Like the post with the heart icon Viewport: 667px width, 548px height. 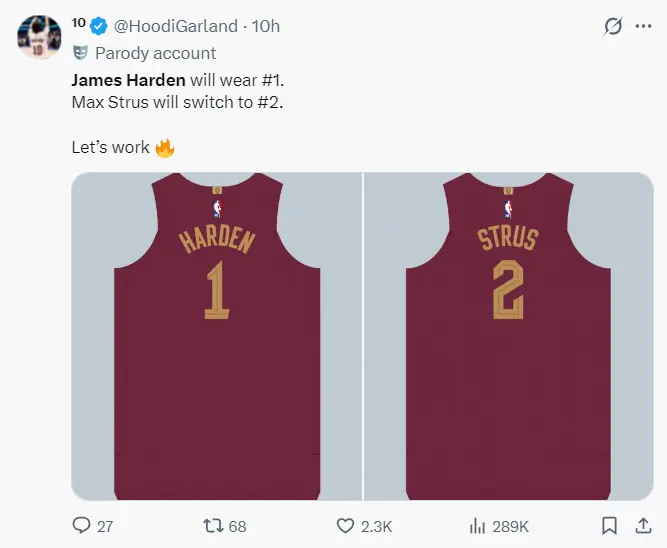(x=345, y=525)
